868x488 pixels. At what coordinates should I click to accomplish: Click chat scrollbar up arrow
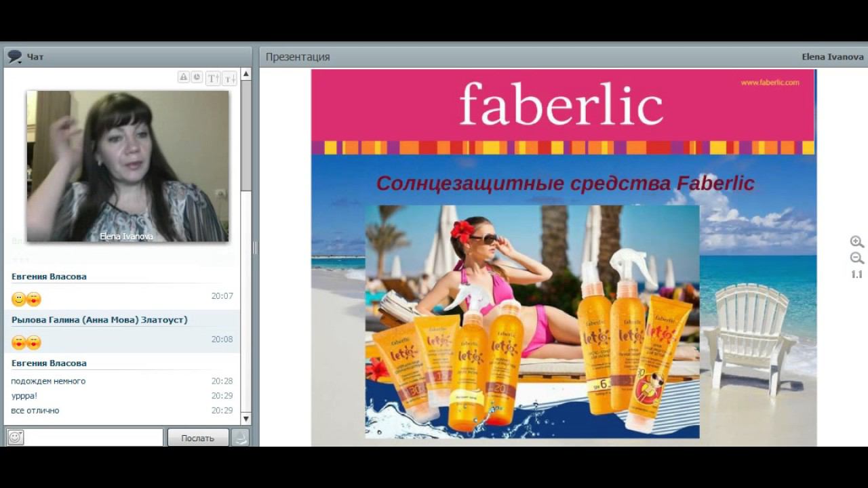click(x=245, y=74)
